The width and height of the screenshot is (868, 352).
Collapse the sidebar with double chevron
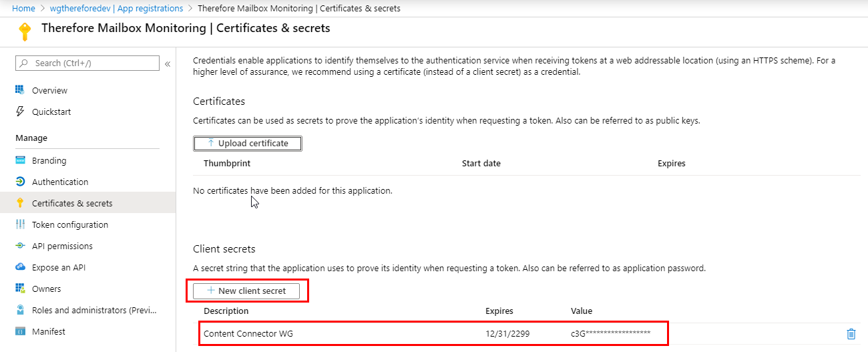pos(168,63)
